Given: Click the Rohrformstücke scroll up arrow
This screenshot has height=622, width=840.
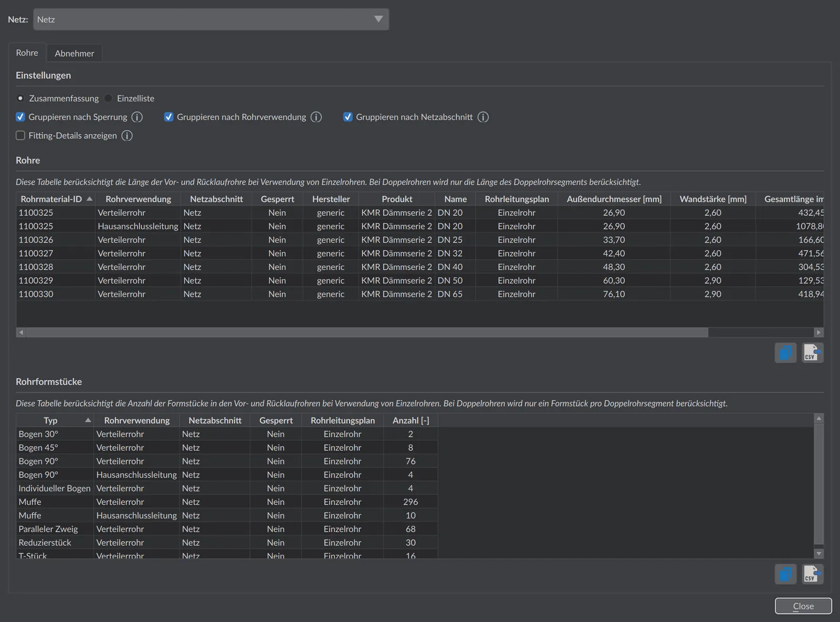Looking at the screenshot, I should pos(818,418).
